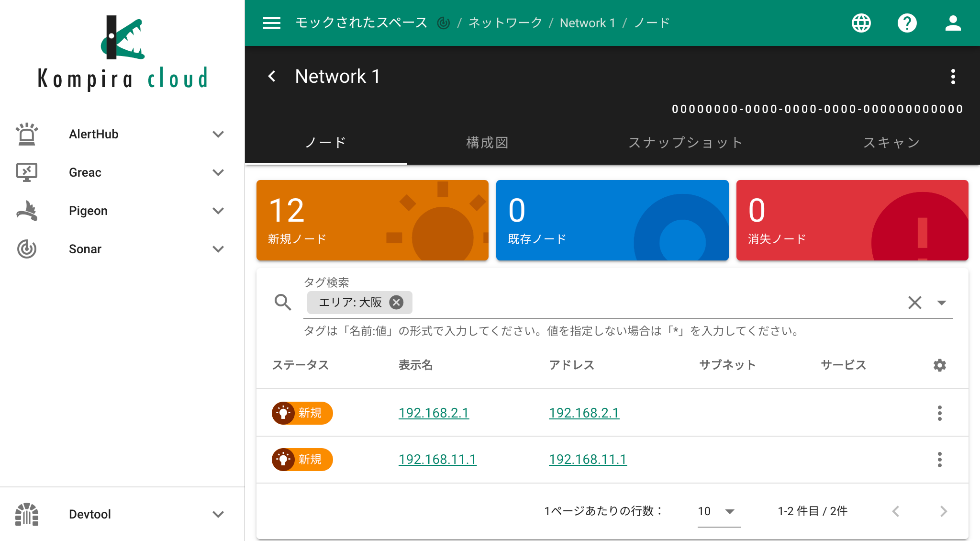Open the Sonar sidebar icon

[x=27, y=249]
